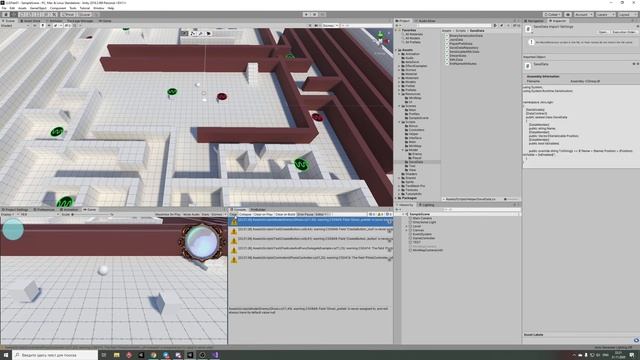
Task: Switch to the Game tab
Action: [x=91, y=209]
